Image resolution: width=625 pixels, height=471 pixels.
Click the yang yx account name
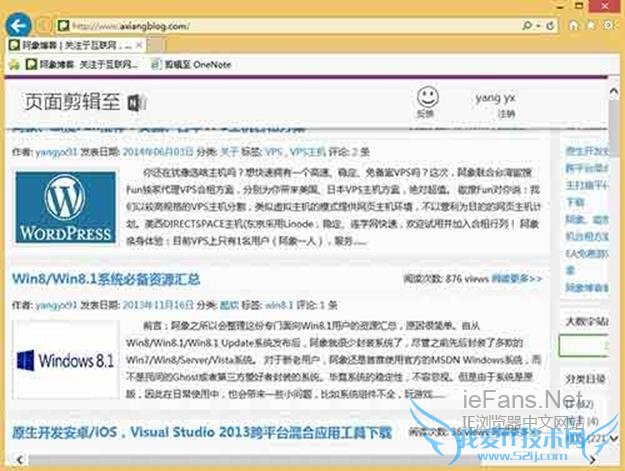495,98
